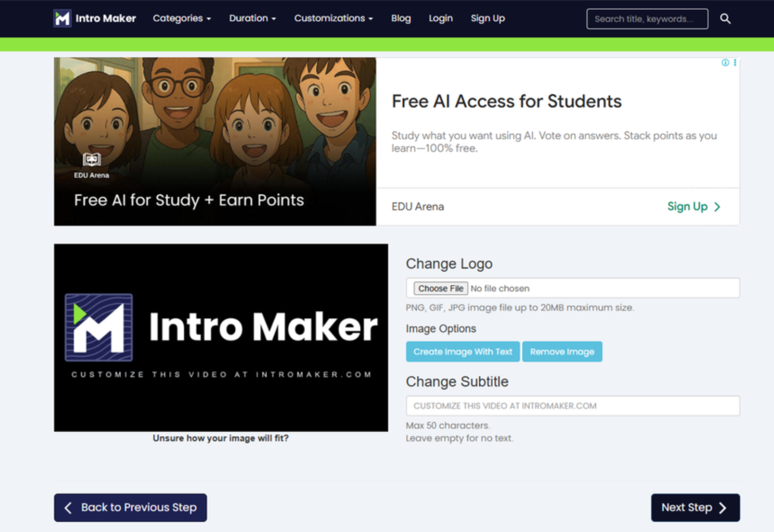Viewport: 774px width, 532px height.
Task: Click the forward arrow on Next Step
Action: pyautogui.click(x=722, y=507)
